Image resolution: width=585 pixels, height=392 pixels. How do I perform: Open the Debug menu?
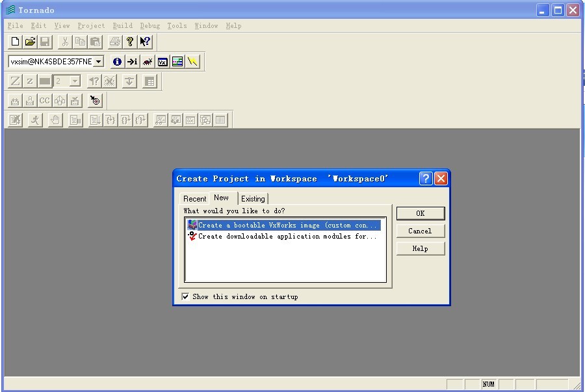pos(150,26)
